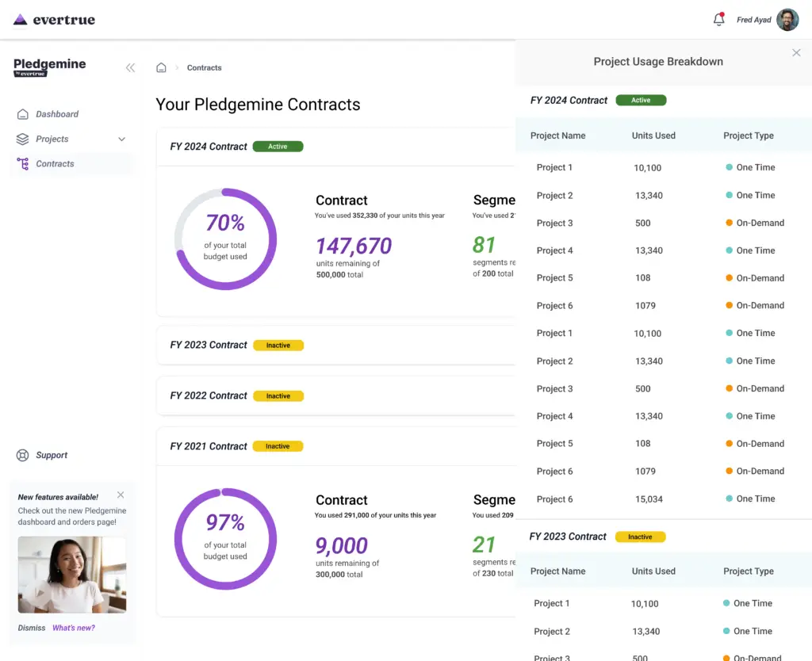Open the What's new? link

pos(74,628)
